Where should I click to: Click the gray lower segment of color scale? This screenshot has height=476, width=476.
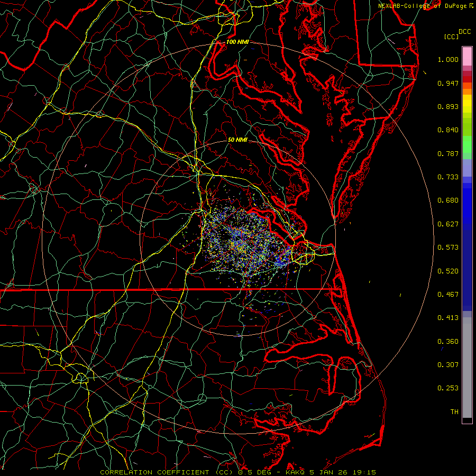coord(467,368)
